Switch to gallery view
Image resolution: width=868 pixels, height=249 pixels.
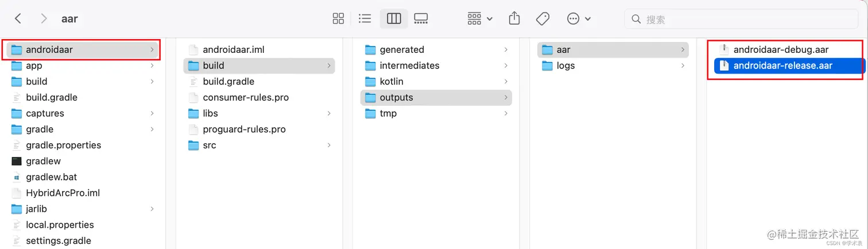coord(421,18)
